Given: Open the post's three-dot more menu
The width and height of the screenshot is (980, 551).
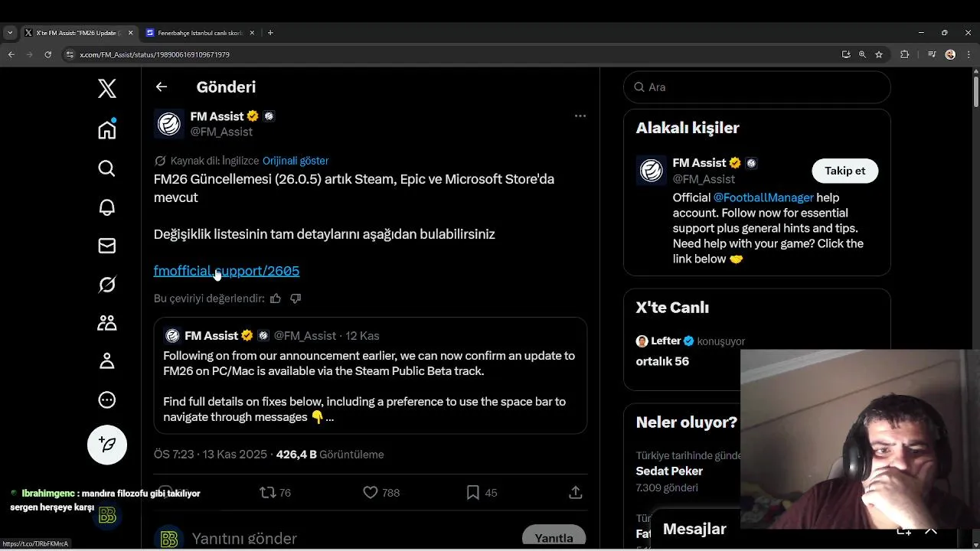Looking at the screenshot, I should [580, 116].
